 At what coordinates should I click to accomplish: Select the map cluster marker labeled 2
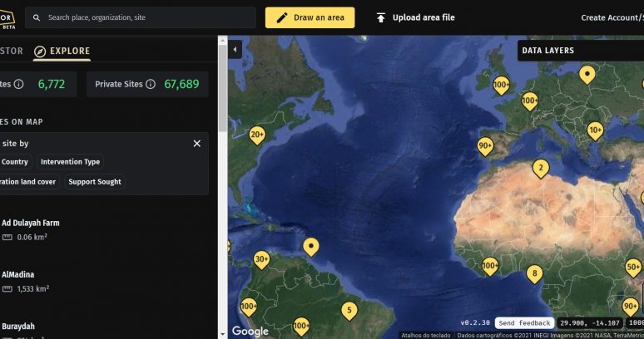(x=540, y=169)
